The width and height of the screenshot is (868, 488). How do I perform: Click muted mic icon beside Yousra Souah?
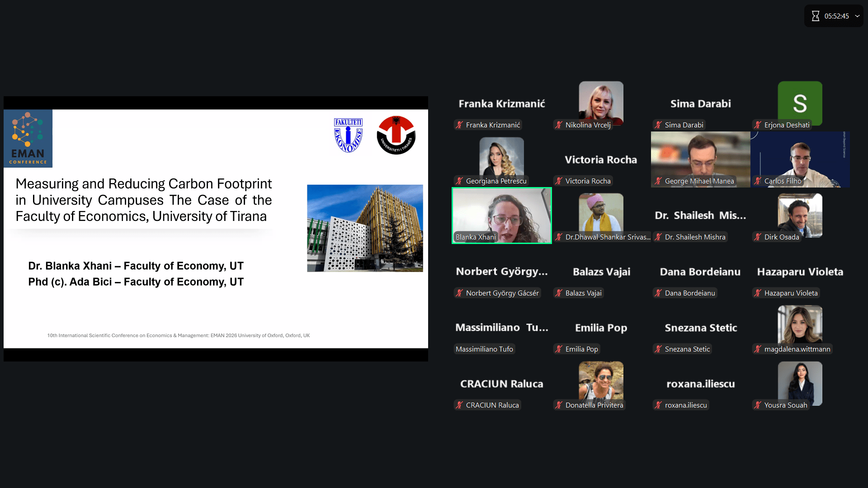[x=758, y=405]
